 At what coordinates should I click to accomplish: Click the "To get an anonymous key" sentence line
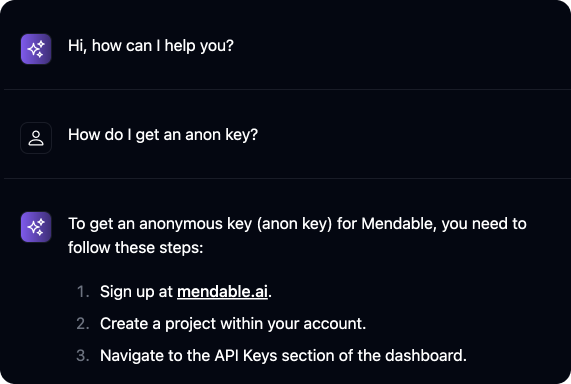click(x=297, y=224)
